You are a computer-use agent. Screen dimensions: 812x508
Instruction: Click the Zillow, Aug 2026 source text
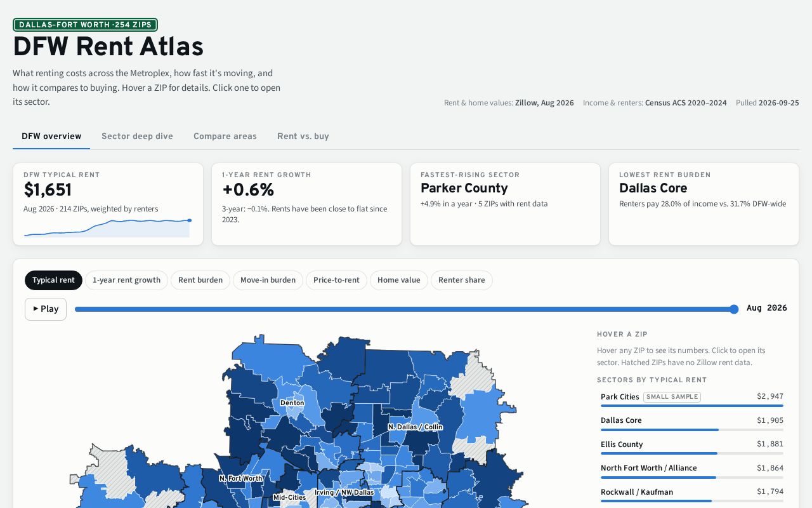pyautogui.click(x=544, y=103)
